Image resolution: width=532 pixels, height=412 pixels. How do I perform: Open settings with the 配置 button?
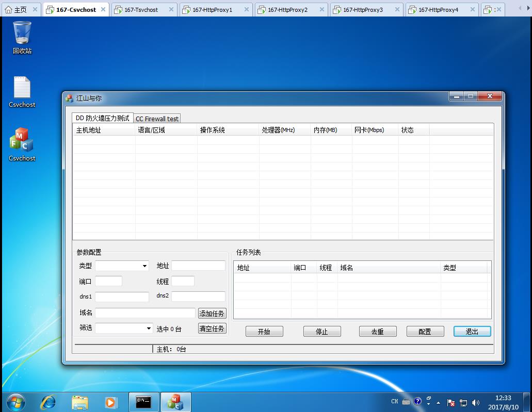pos(425,332)
